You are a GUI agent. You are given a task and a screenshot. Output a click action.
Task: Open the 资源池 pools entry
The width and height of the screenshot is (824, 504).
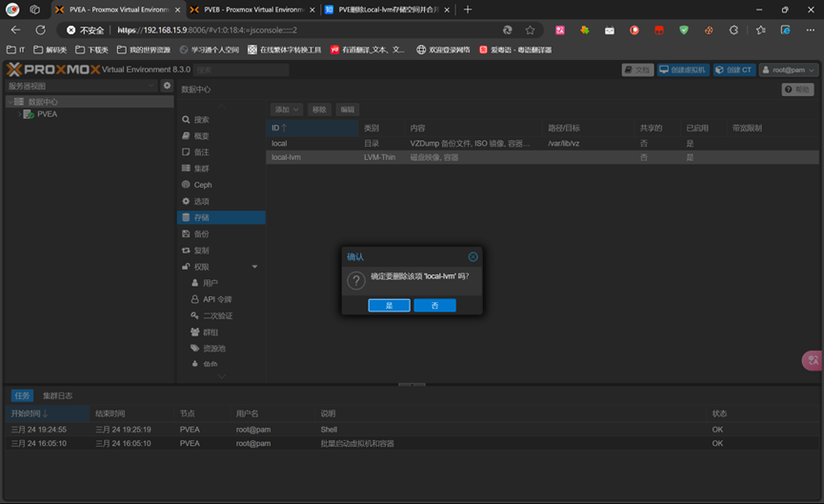click(x=221, y=349)
